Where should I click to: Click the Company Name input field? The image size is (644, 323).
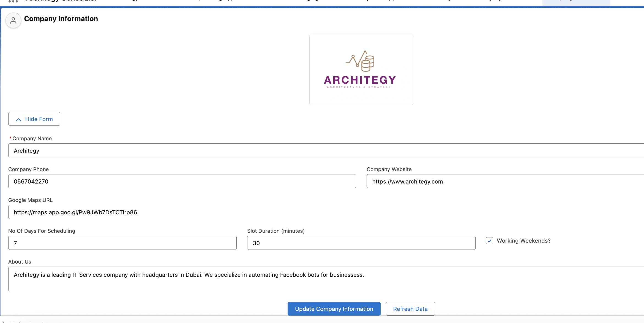(326, 150)
